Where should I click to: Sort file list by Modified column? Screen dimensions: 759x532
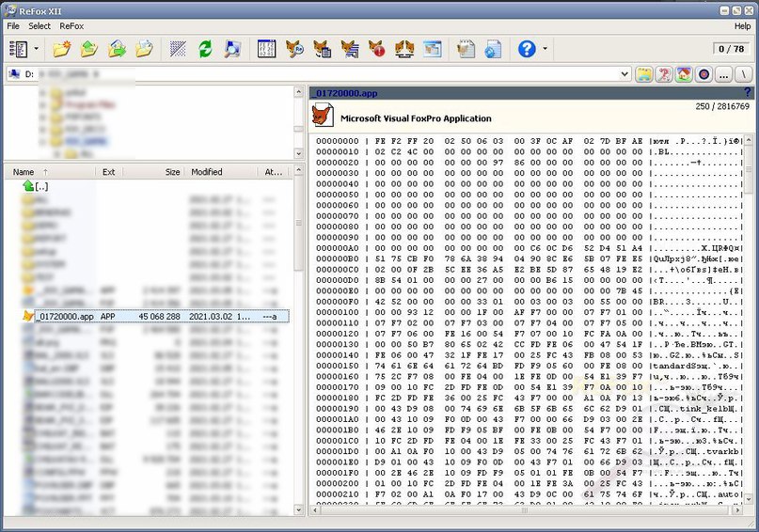pyautogui.click(x=220, y=172)
